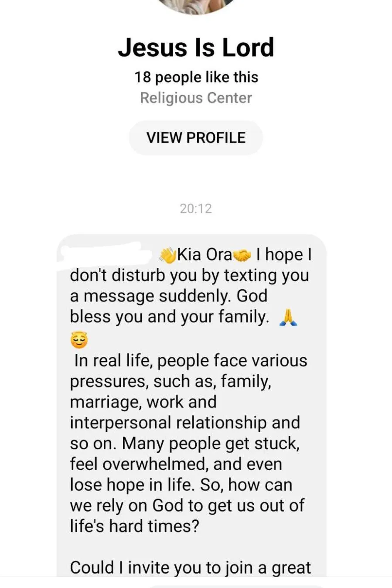This screenshot has width=392, height=588.
Task: Click the Kia Ora greeting text
Action: [205, 254]
